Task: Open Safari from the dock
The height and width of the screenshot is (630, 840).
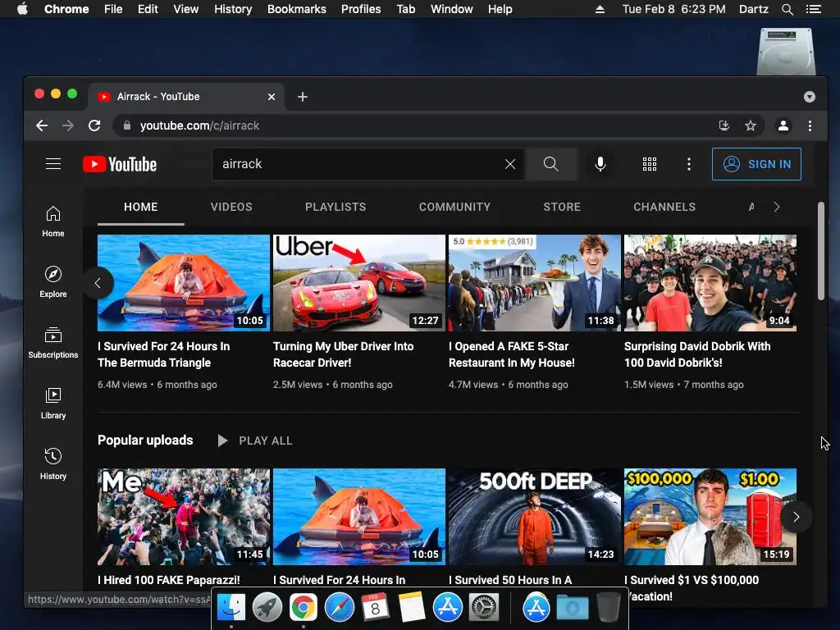Action: click(x=339, y=607)
